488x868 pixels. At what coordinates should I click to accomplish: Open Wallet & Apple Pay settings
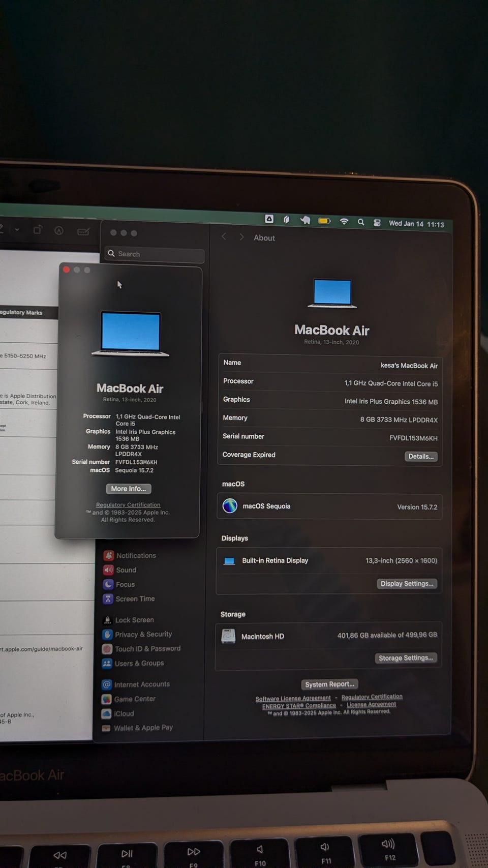pos(137,728)
